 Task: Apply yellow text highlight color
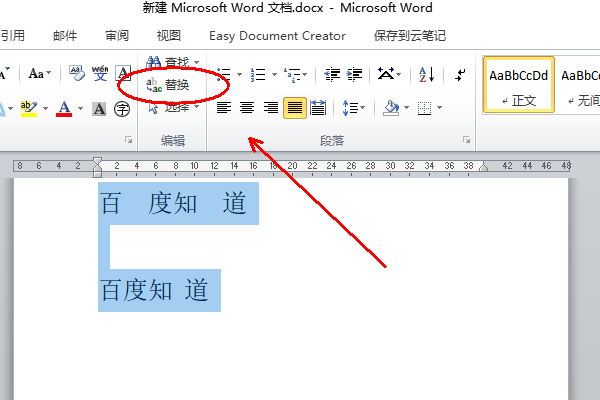(29, 109)
